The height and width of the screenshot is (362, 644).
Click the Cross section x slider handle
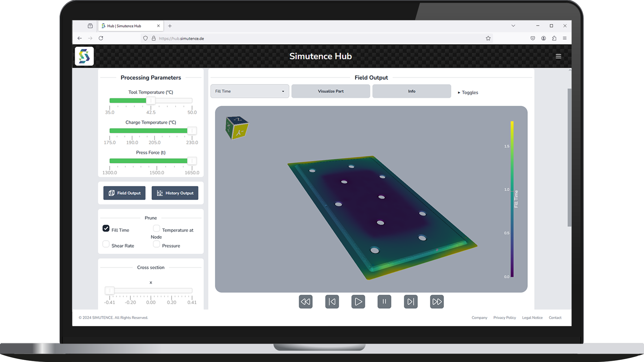coord(110,291)
